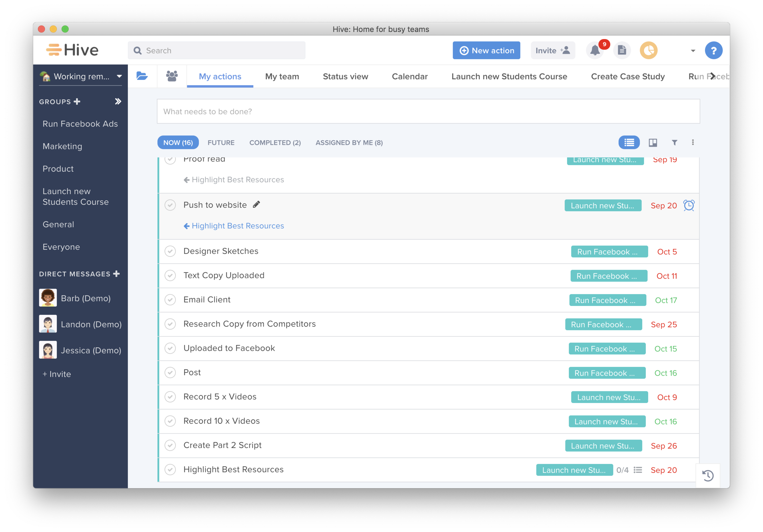Open the Product group

(58, 169)
